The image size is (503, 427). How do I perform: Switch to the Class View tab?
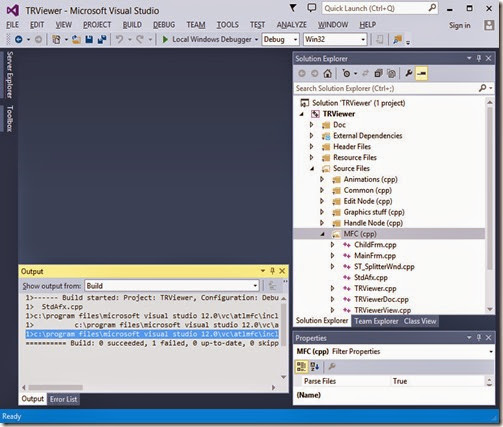click(420, 321)
